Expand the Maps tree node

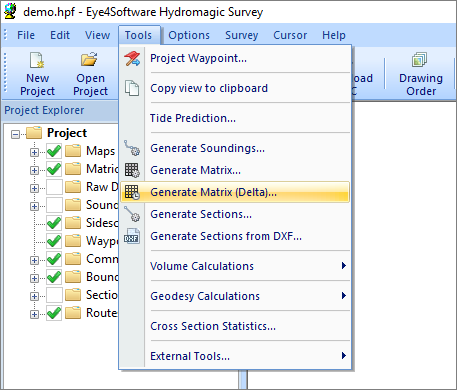click(34, 152)
